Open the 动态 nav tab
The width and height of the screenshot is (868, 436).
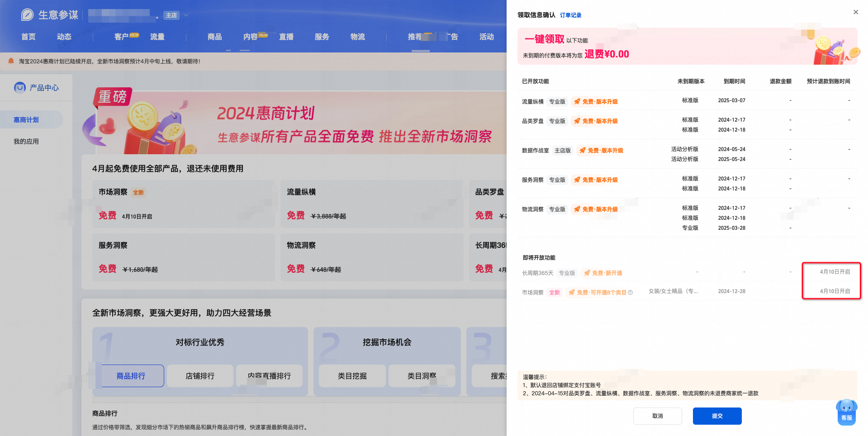coord(64,37)
